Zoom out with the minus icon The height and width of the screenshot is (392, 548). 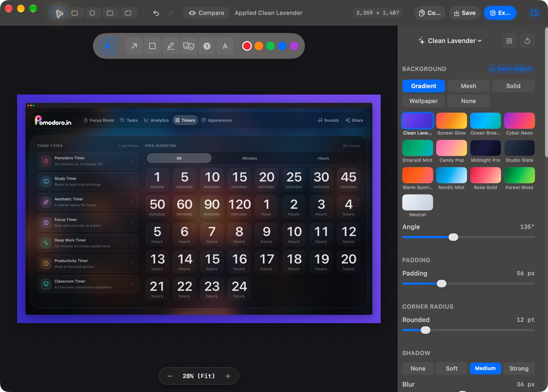click(170, 376)
